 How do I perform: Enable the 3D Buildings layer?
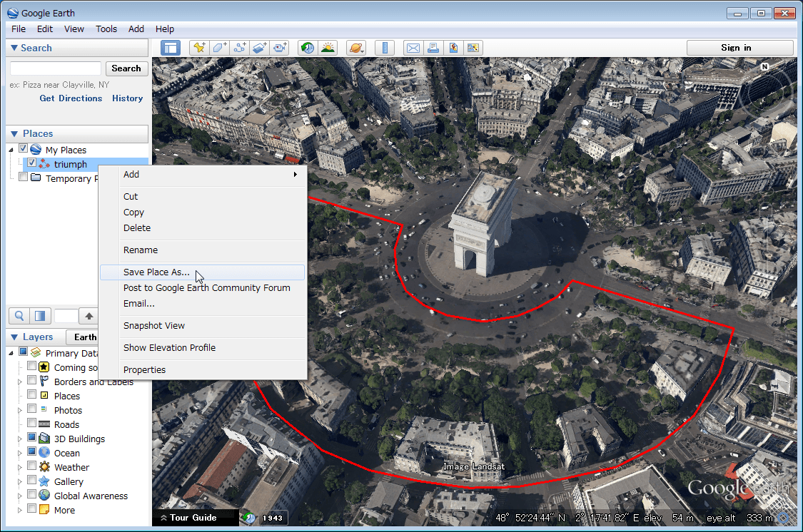pos(31,439)
